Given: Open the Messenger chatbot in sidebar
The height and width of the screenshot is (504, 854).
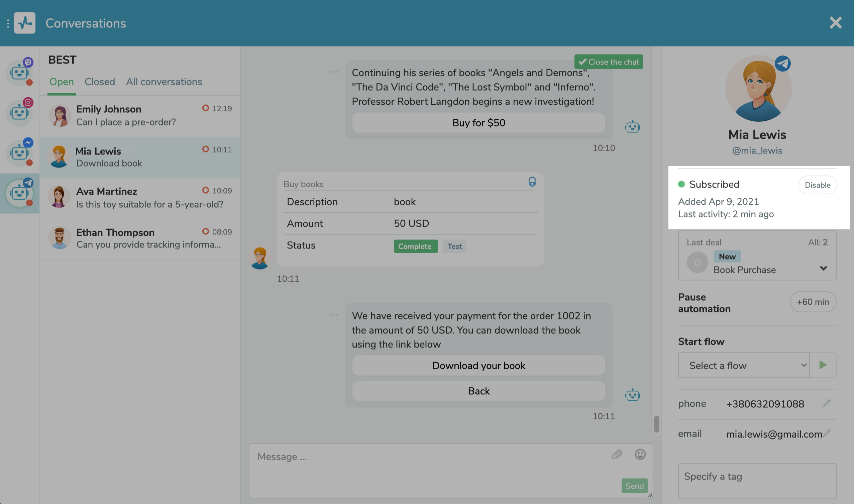Looking at the screenshot, I should click(19, 153).
